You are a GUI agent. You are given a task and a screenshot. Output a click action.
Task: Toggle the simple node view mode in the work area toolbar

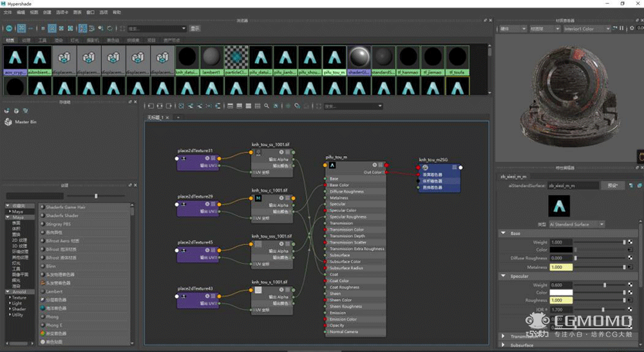(230, 106)
